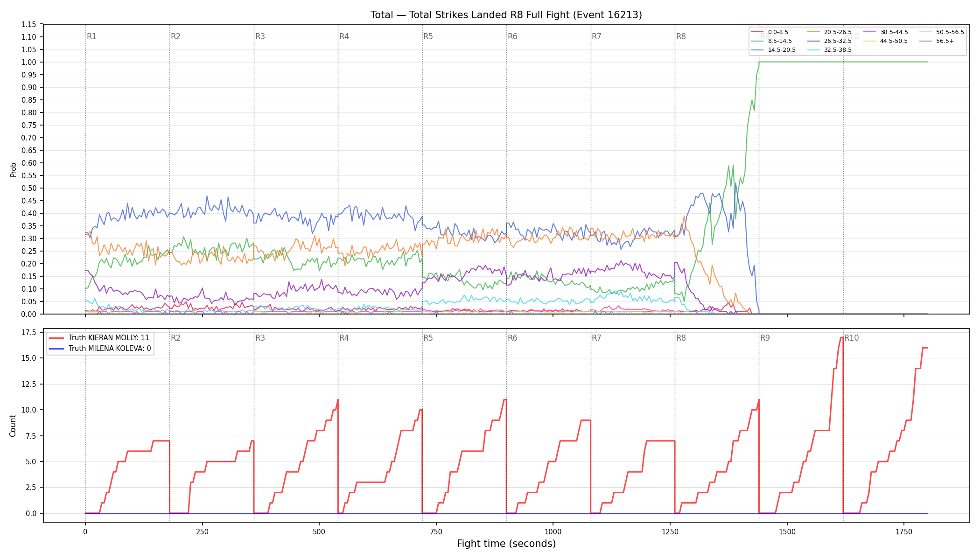Viewport: 980px width, 560px height.
Task: Select the R4 round label in the count chart
Action: click(x=344, y=338)
